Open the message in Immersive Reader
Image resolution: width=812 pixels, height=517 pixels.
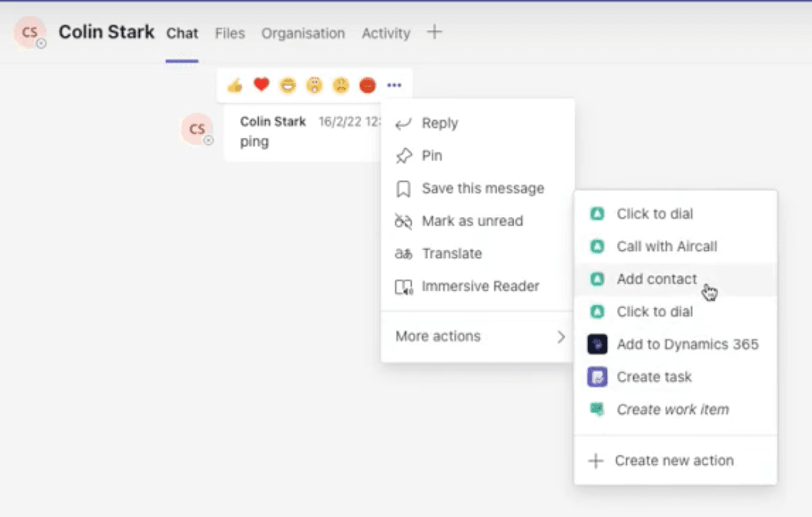click(x=480, y=286)
